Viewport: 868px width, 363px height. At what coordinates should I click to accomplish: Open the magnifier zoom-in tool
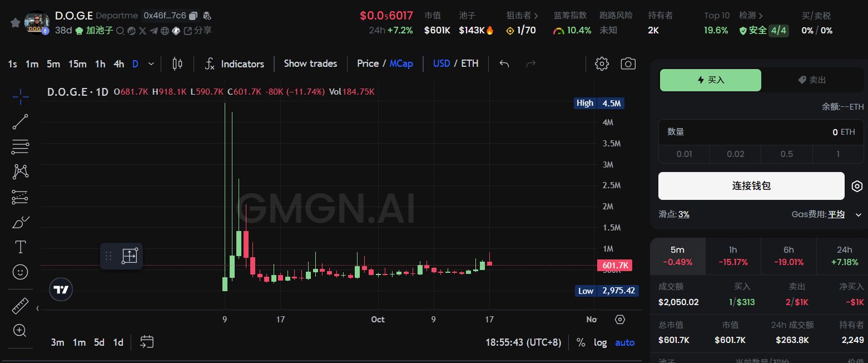pyautogui.click(x=20, y=331)
